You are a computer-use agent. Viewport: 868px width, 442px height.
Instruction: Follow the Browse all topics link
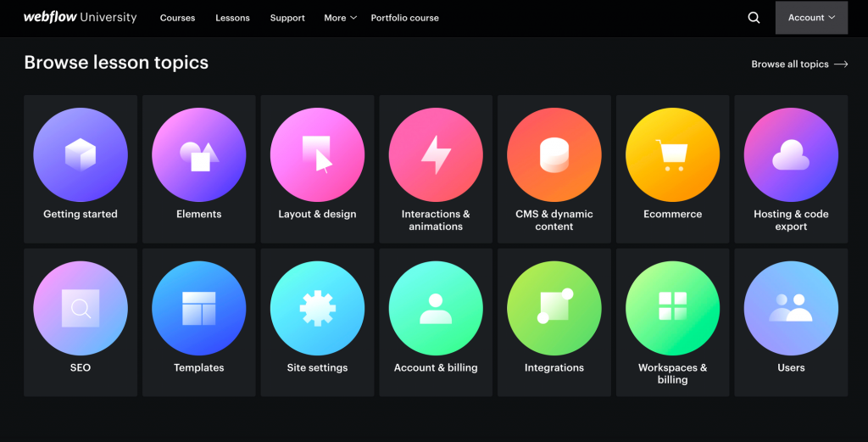pos(799,64)
